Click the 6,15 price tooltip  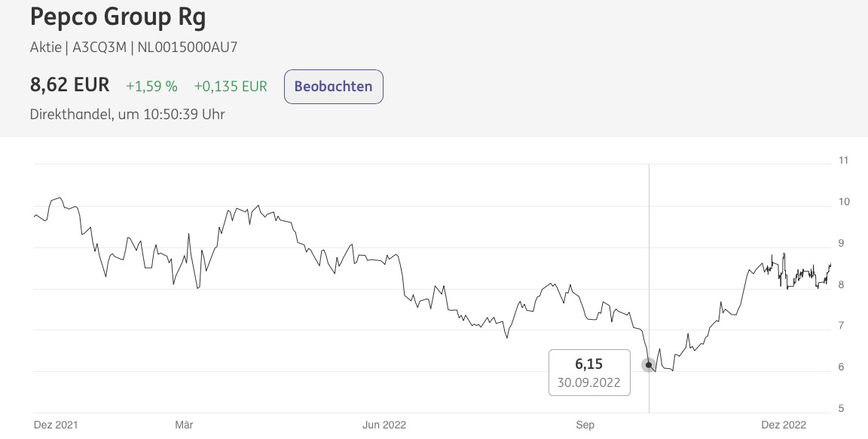589,373
